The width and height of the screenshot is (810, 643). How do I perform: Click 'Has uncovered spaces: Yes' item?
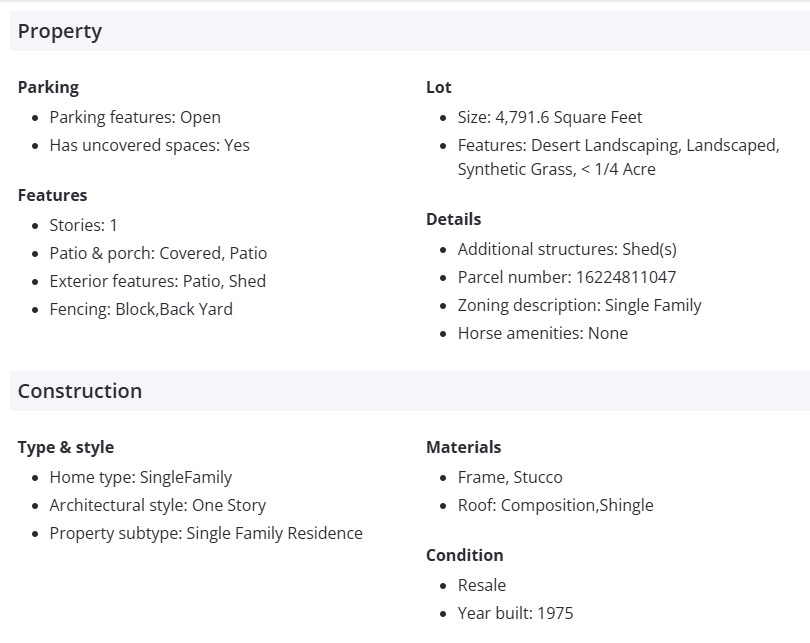(149, 145)
